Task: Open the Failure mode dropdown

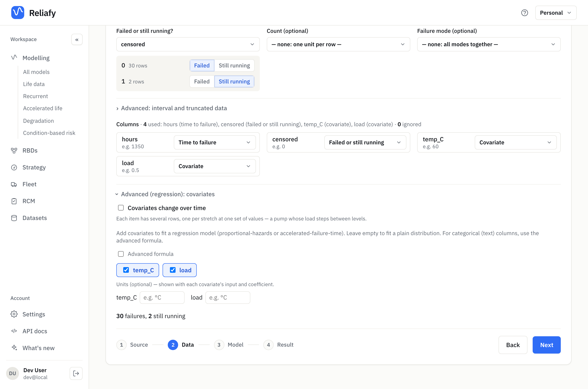Action: [x=489, y=44]
